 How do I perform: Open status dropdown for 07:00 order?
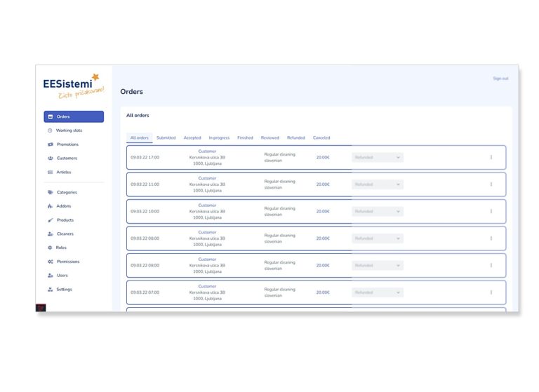377,292
